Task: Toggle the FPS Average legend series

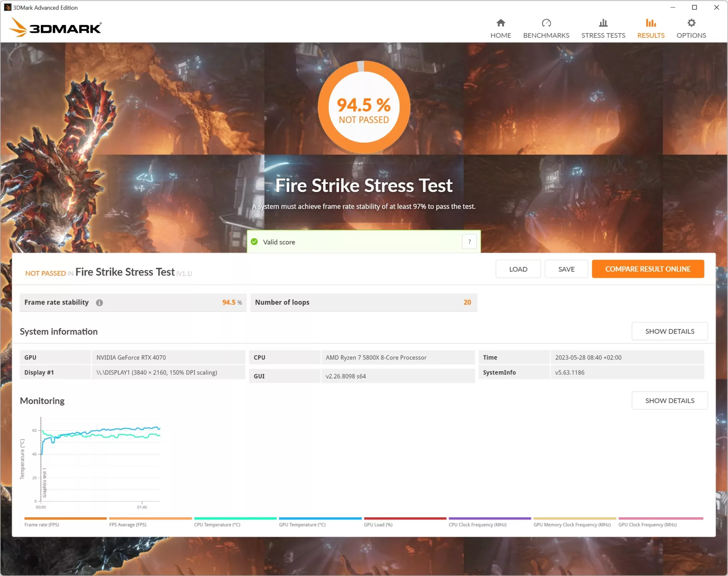Action: tap(150, 519)
